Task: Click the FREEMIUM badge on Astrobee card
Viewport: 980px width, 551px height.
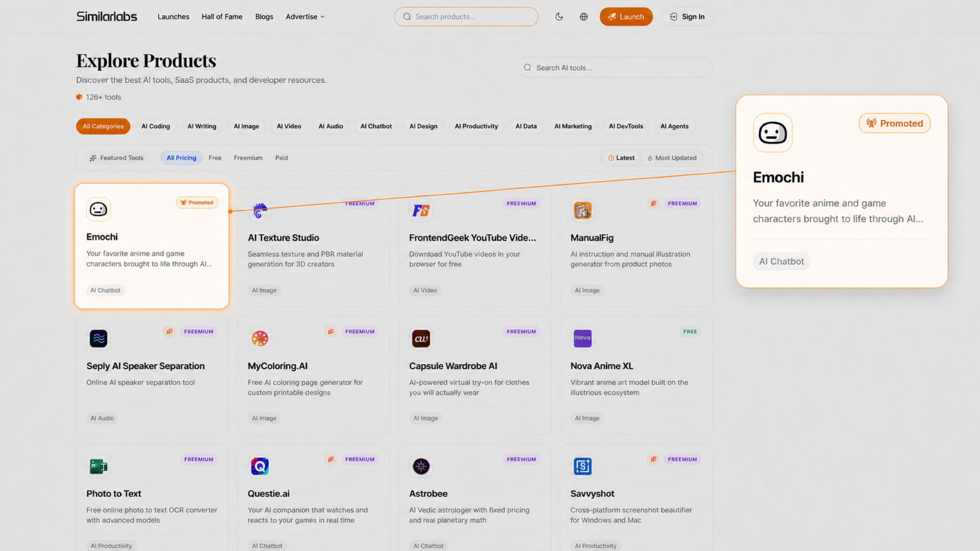Action: 521,459
